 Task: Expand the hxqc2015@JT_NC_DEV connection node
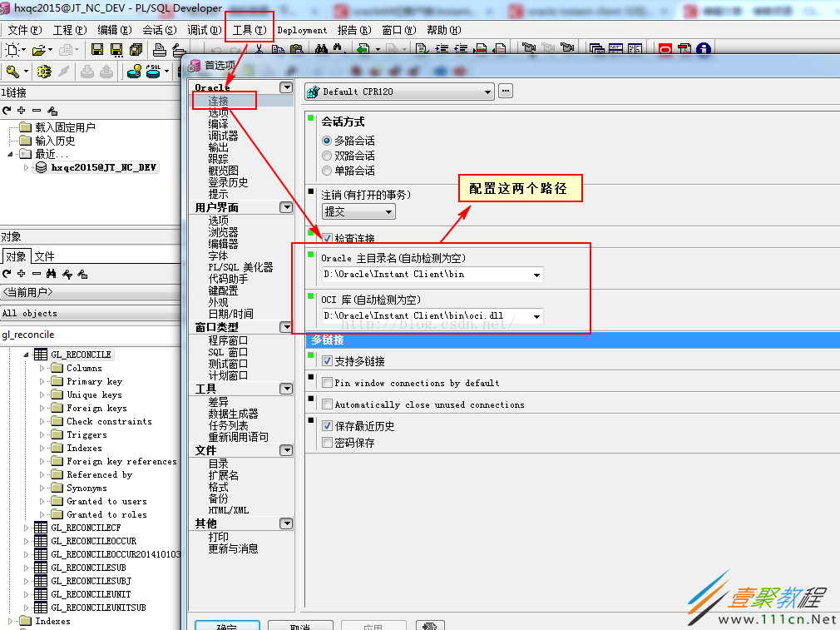(26, 167)
